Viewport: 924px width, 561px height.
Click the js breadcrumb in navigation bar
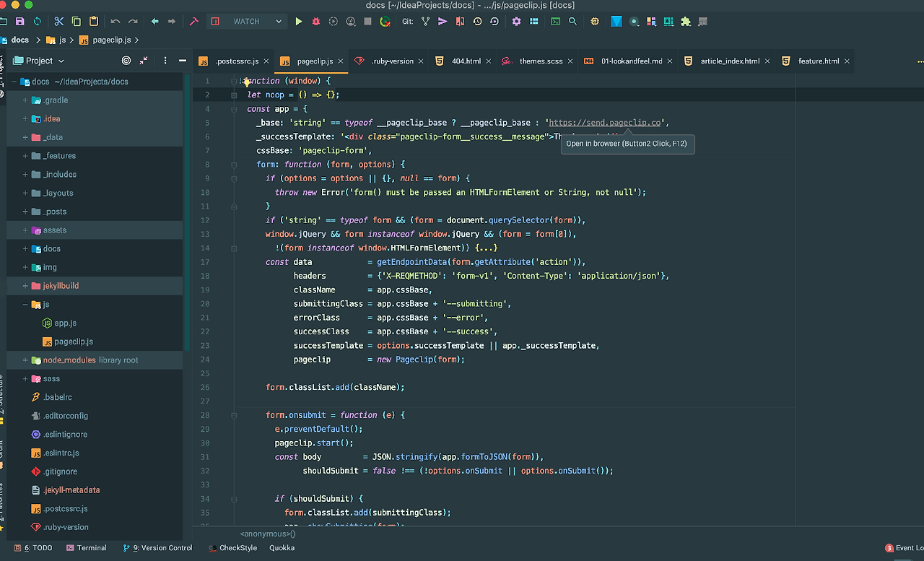tap(56, 40)
